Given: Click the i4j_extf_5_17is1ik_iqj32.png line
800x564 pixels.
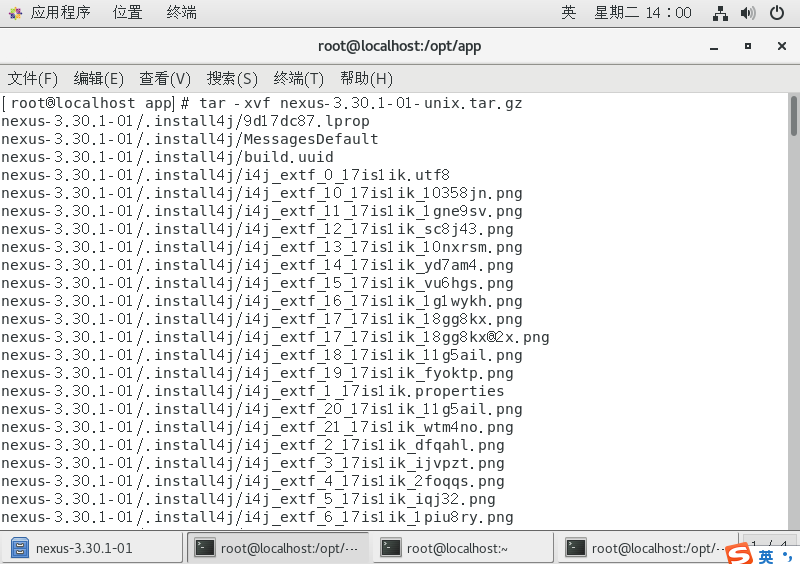Looking at the screenshot, I should point(248,499).
